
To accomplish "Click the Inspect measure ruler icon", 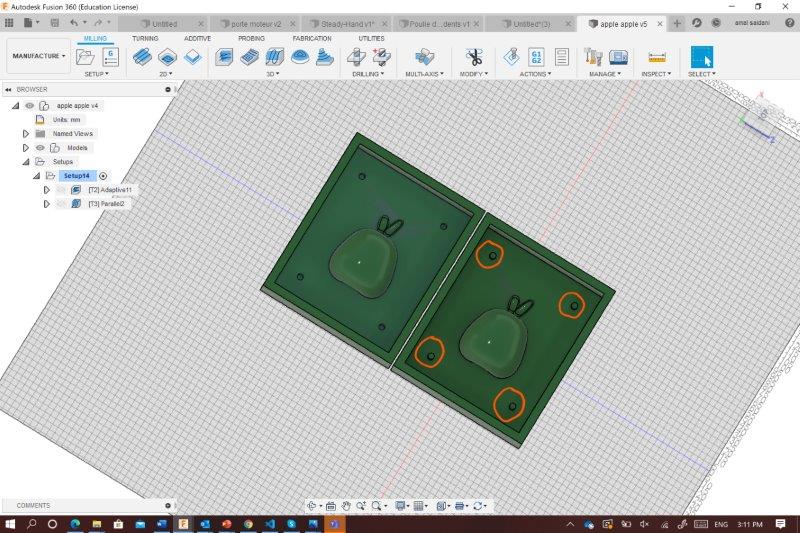I will (x=656, y=57).
